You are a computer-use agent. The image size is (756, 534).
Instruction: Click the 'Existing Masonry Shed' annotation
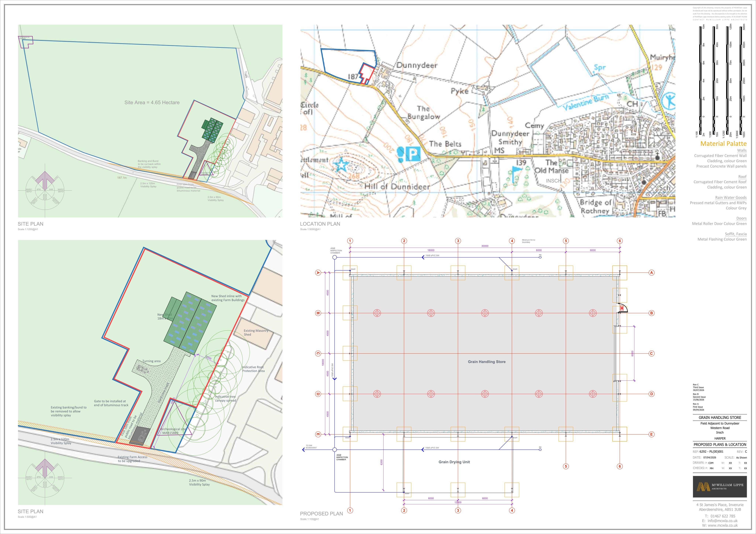(256, 333)
